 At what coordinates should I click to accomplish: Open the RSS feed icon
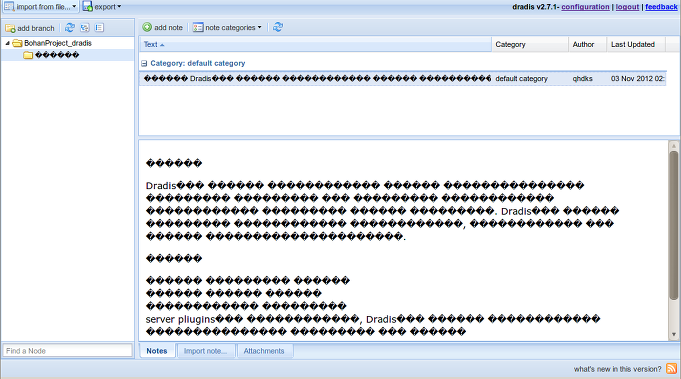pyautogui.click(x=671, y=369)
